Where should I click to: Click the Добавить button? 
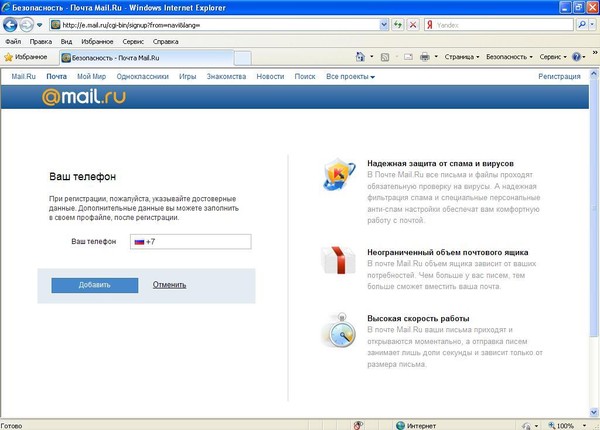point(95,285)
